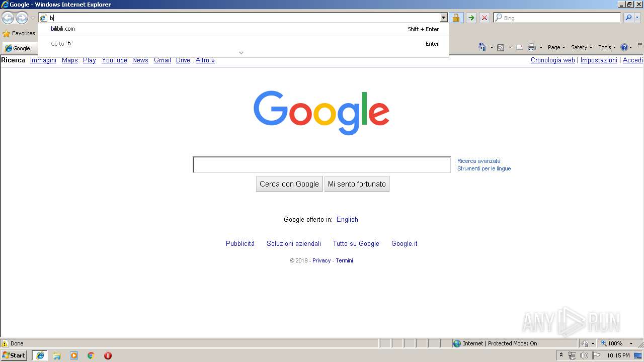This screenshot has width=644, height=362.
Task: Open the Page menu
Action: (556, 47)
